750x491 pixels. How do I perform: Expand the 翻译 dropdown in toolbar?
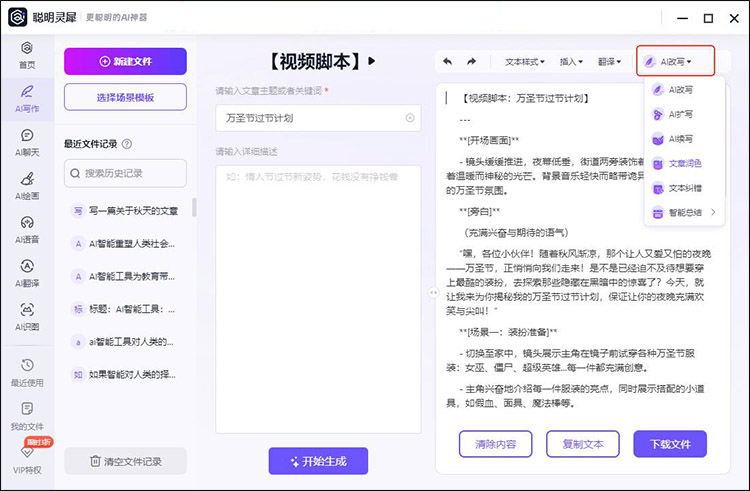(x=612, y=62)
